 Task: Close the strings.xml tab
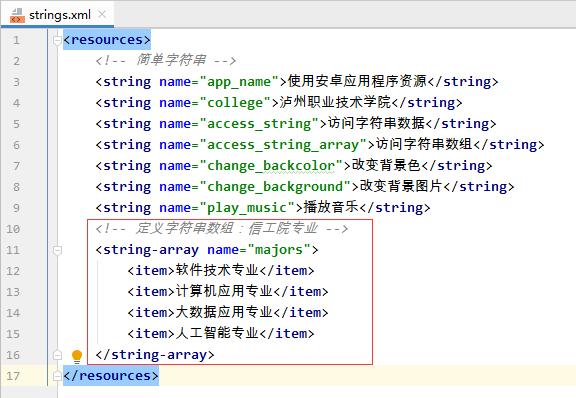click(x=102, y=15)
